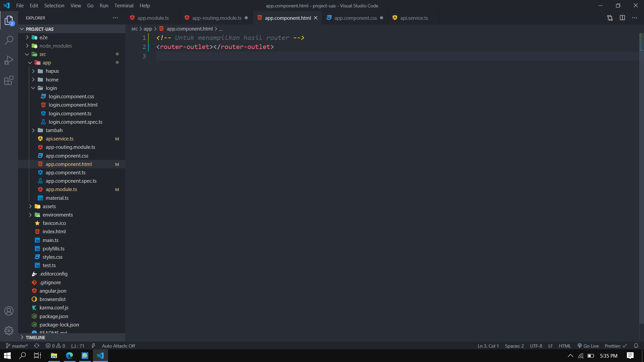Open the Search view in activity bar

pos(9,40)
